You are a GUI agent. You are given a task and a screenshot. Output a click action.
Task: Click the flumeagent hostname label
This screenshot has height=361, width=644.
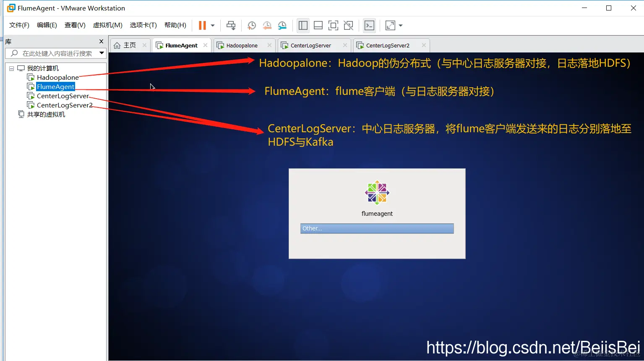tap(377, 214)
